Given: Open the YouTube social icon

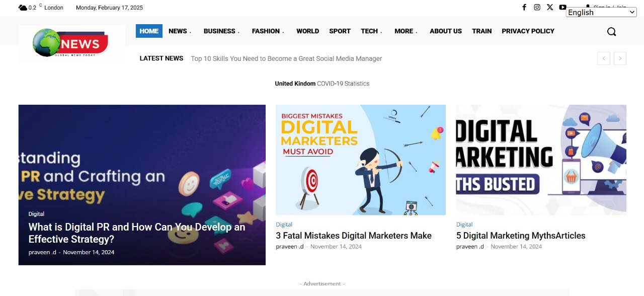Looking at the screenshot, I should (x=562, y=7).
